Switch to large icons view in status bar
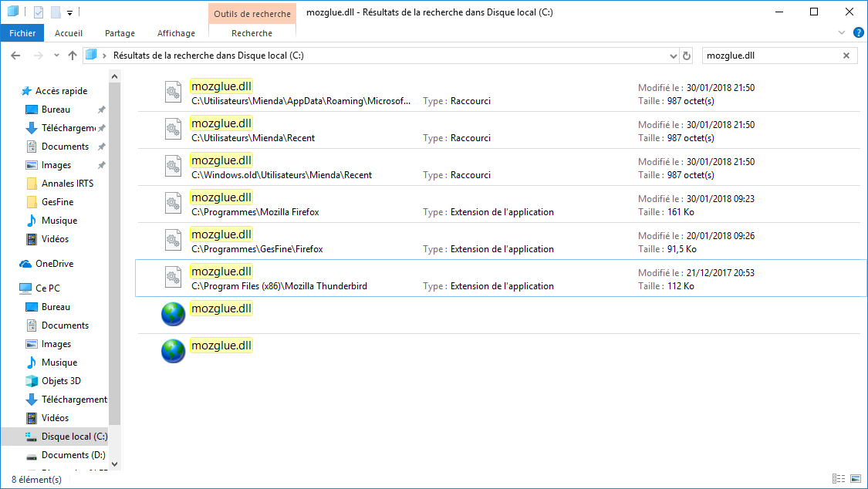The image size is (868, 489). (x=854, y=479)
